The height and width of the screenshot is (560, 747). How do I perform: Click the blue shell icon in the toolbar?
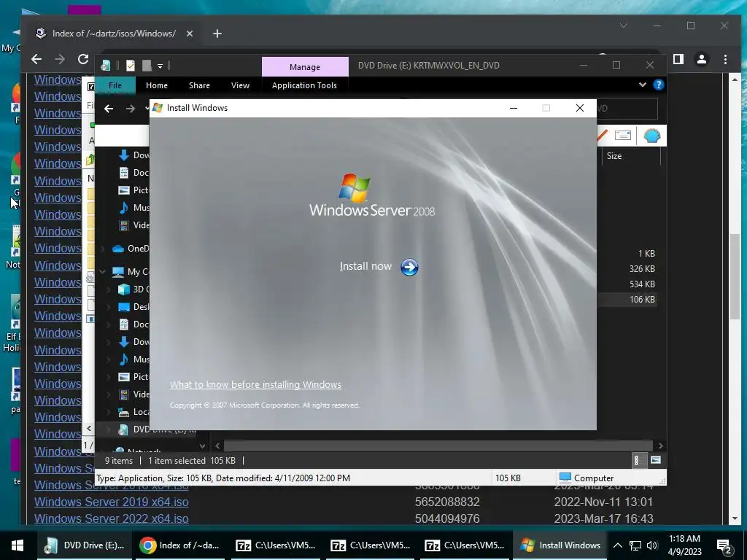pos(651,136)
